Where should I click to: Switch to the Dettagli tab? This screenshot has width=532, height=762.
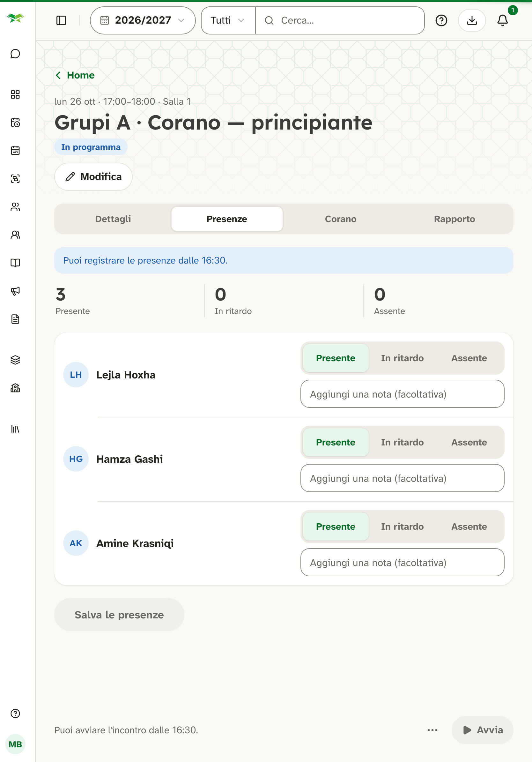pos(113,219)
